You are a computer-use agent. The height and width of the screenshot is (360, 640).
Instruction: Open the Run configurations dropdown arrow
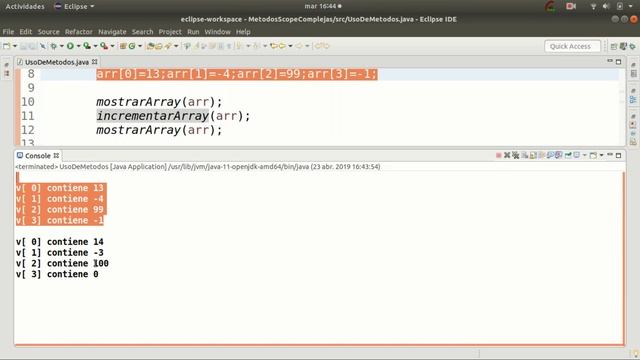78,46
